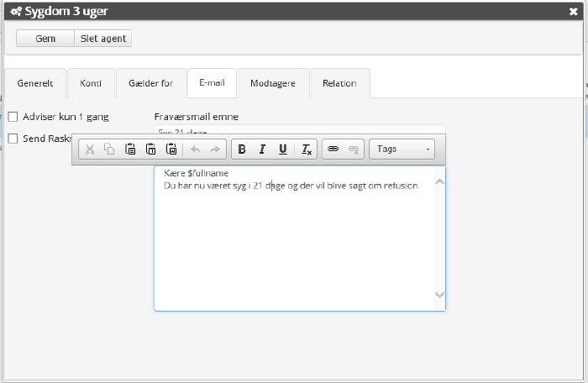The width and height of the screenshot is (588, 383).
Task: Click the Undo arrow in toolbar
Action: [x=195, y=150]
